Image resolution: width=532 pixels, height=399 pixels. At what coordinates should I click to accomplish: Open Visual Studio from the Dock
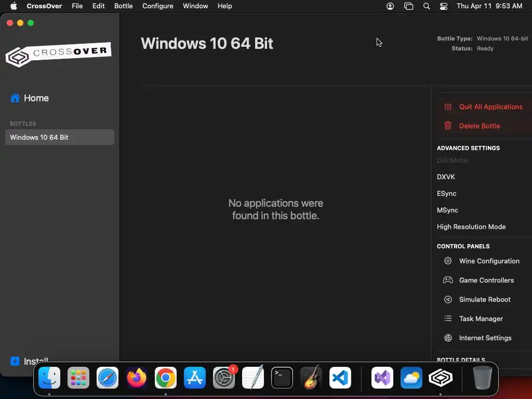click(382, 377)
